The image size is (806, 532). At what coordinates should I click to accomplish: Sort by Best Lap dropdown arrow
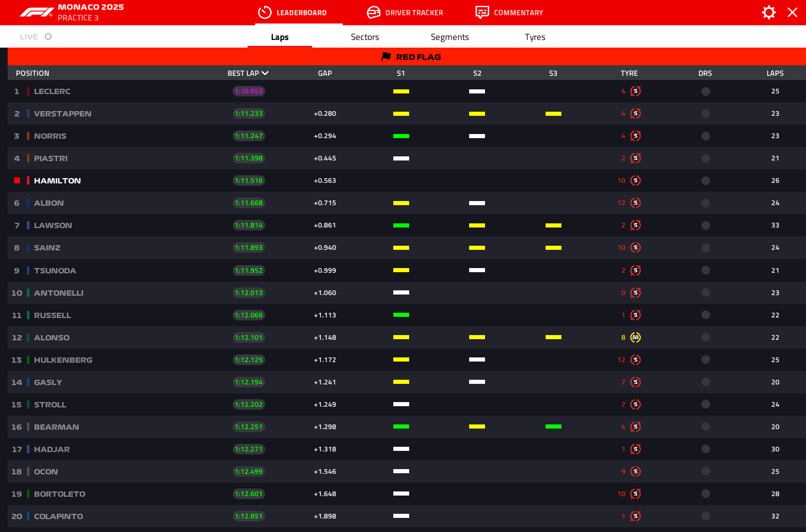pyautogui.click(x=265, y=73)
